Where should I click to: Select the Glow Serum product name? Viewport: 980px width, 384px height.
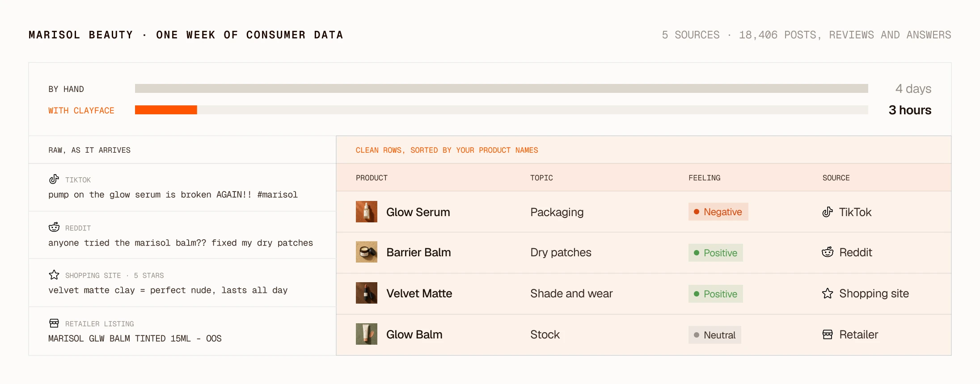click(x=418, y=212)
